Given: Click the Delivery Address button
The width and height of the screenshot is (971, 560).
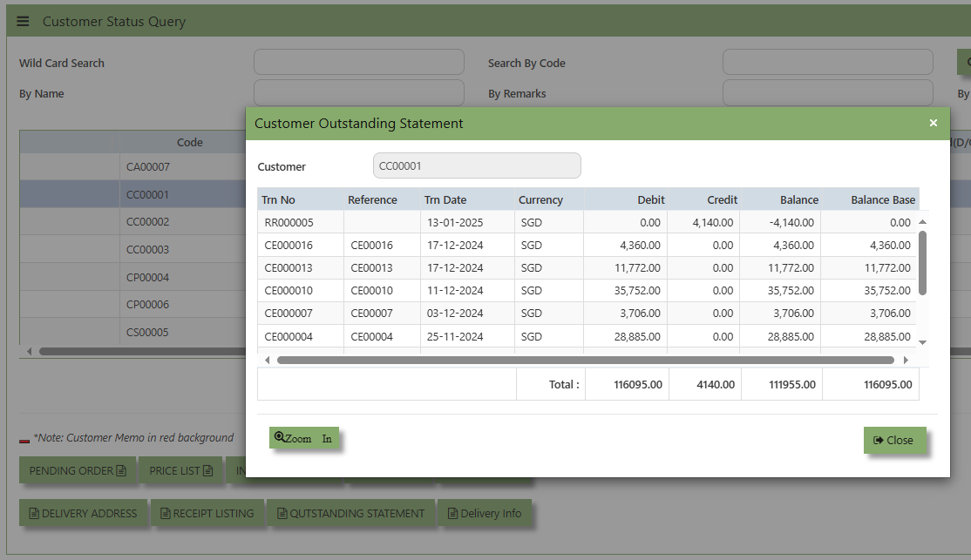Looking at the screenshot, I should click(x=83, y=514).
